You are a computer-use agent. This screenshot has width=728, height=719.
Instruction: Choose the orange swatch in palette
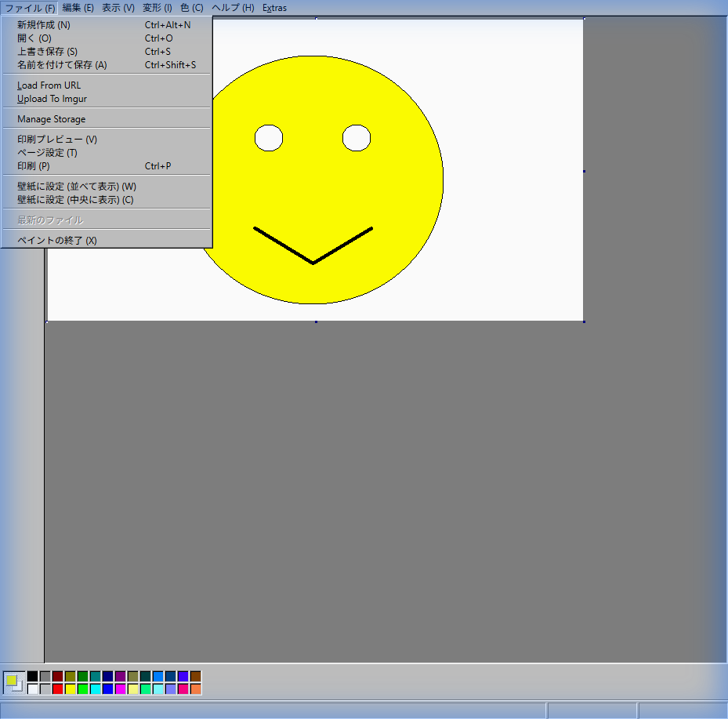196,689
